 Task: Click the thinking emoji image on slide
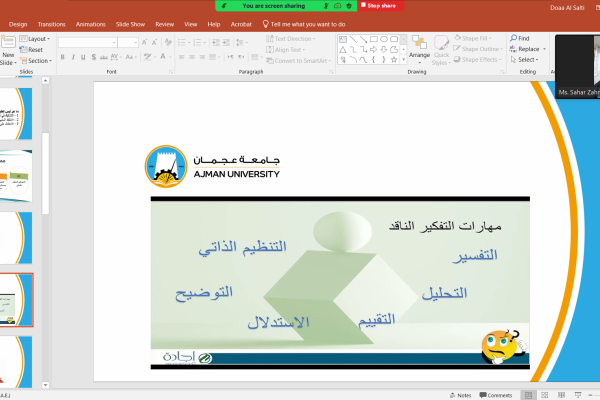pos(504,346)
